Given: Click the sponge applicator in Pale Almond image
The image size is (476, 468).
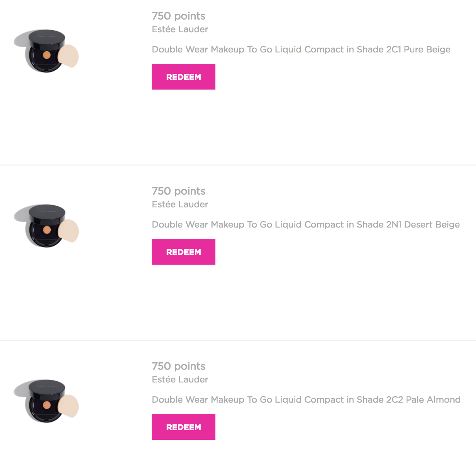Looking at the screenshot, I should [x=69, y=406].
